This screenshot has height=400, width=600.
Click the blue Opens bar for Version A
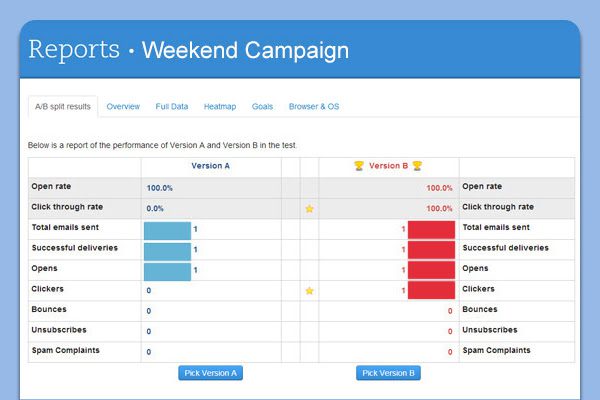click(x=167, y=270)
